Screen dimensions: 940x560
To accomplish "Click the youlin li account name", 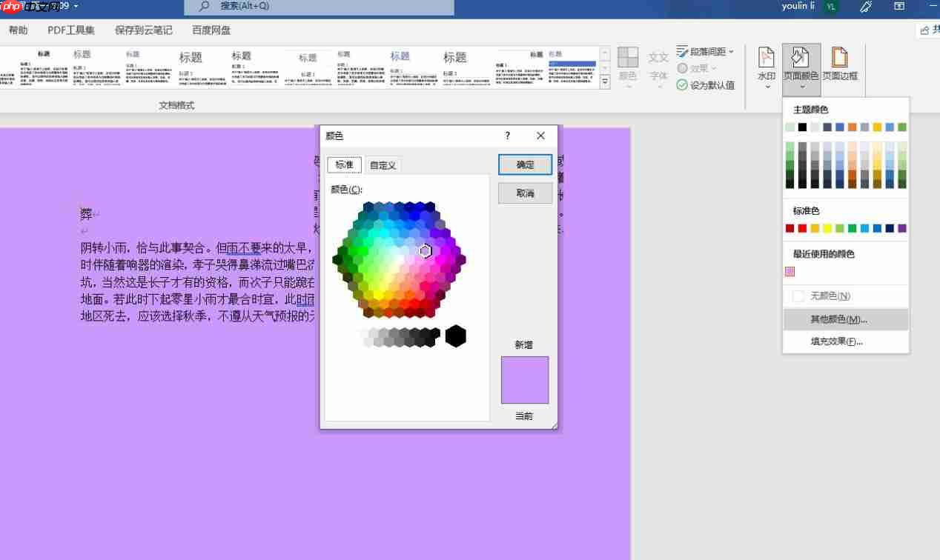I will (x=798, y=6).
